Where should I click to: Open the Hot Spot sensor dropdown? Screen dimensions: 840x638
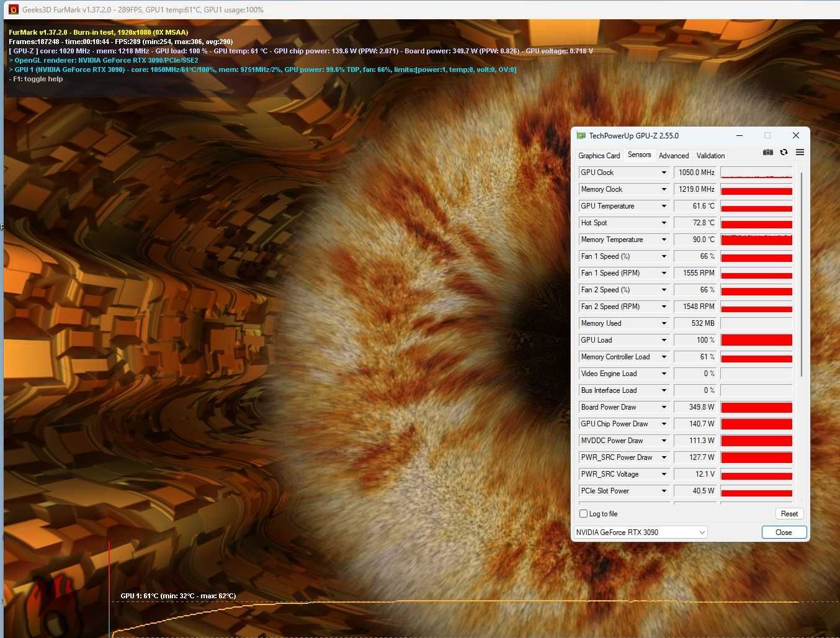pyautogui.click(x=664, y=223)
